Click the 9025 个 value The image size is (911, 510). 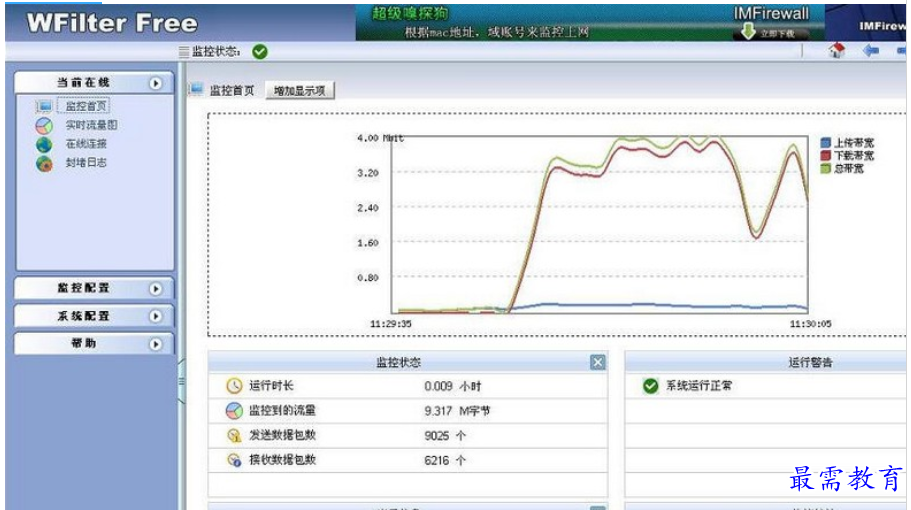click(x=445, y=436)
